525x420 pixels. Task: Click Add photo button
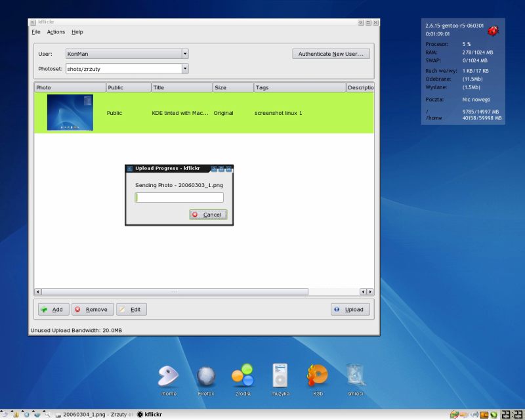click(54, 310)
